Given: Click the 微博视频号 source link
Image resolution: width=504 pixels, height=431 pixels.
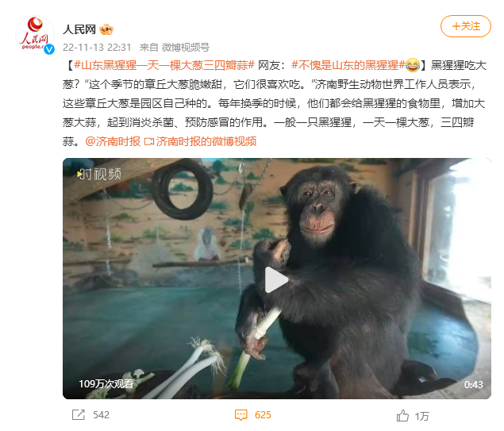Looking at the screenshot, I should tap(186, 48).
